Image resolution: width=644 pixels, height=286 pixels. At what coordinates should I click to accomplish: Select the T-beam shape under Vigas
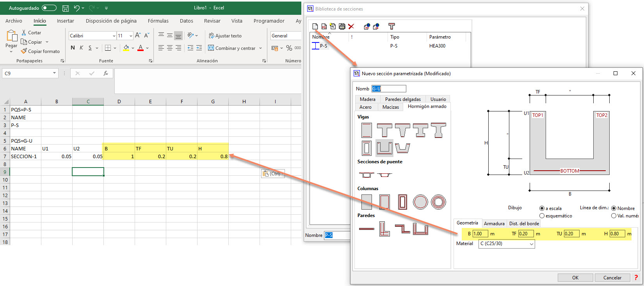[x=384, y=130]
